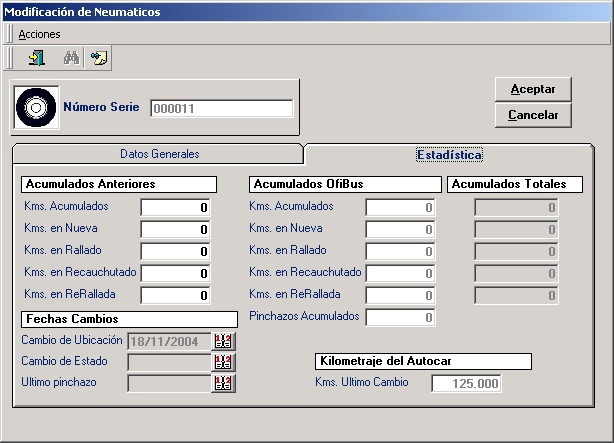Viewport: 614px width, 443px height.
Task: Click Kms. en ReRallada field under Acumulados OfiBus
Action: click(400, 295)
